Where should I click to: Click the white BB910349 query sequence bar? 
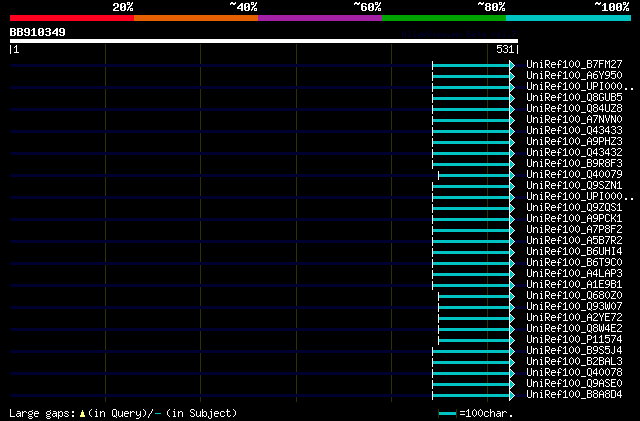point(264,41)
